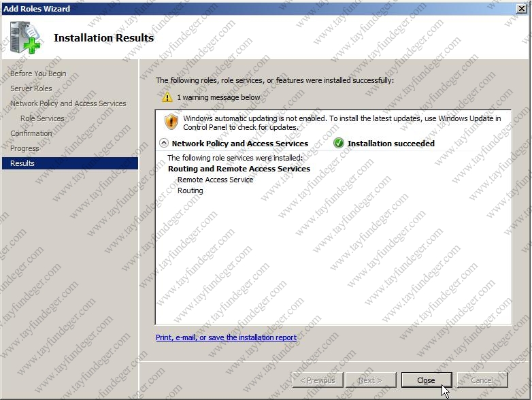The image size is (532, 400).
Task: Select the Progress step
Action: tap(24, 148)
